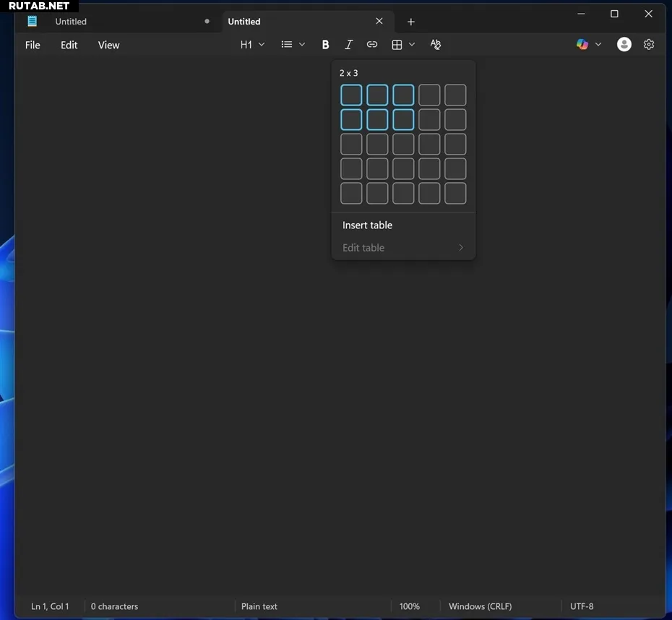Open the File menu
672x620 pixels.
(33, 45)
